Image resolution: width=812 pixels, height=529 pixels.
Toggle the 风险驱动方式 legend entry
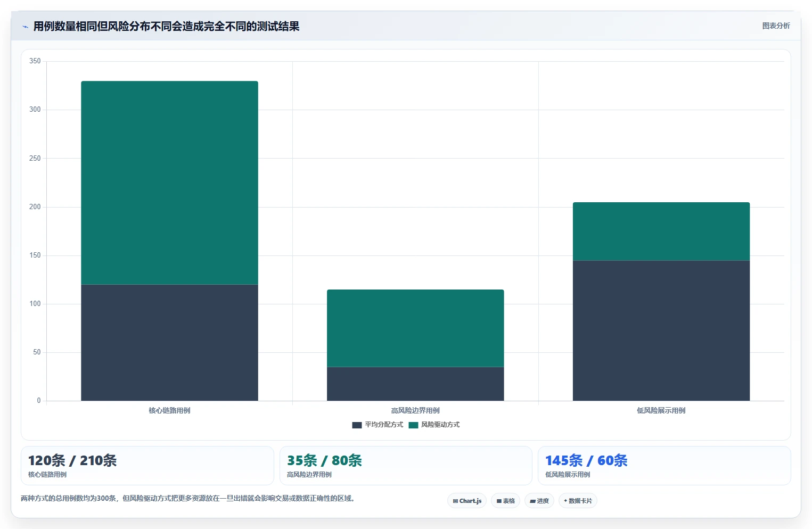(x=434, y=425)
